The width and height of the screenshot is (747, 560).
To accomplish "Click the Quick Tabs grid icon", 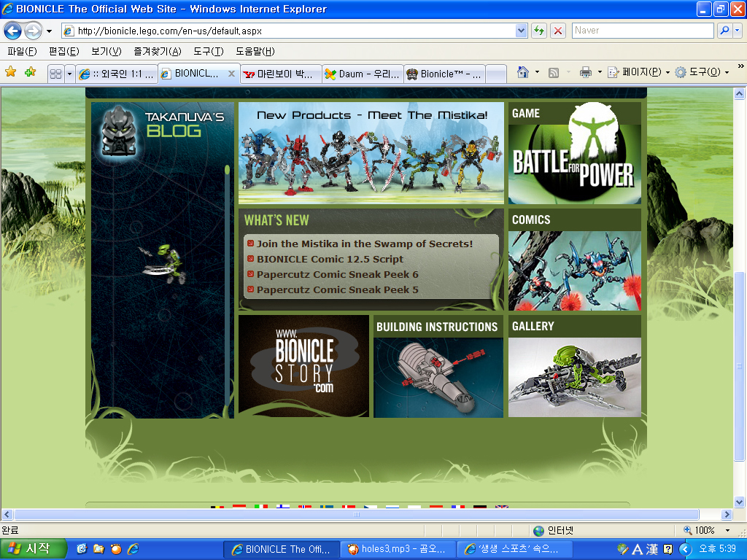I will [55, 74].
